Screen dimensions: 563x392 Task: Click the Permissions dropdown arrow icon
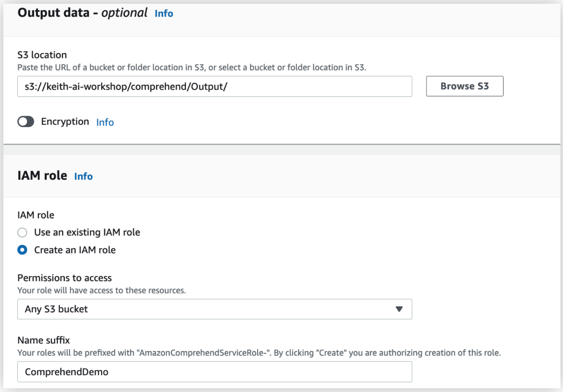(399, 309)
